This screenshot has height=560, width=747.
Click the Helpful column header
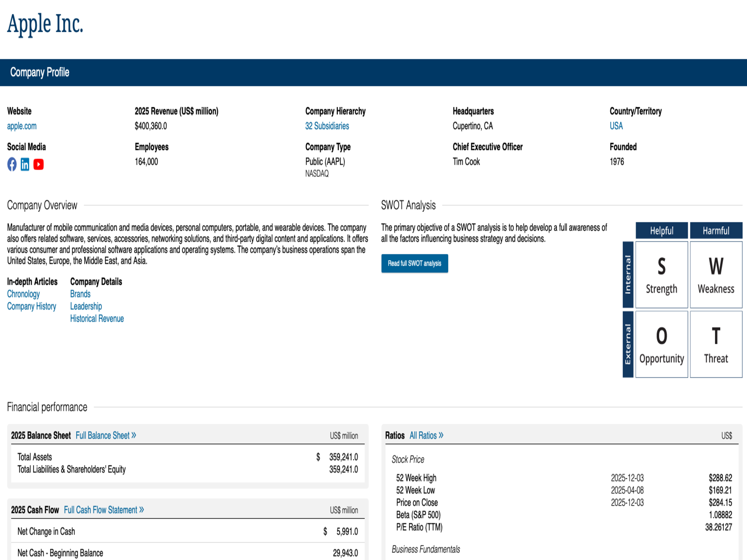[661, 230]
